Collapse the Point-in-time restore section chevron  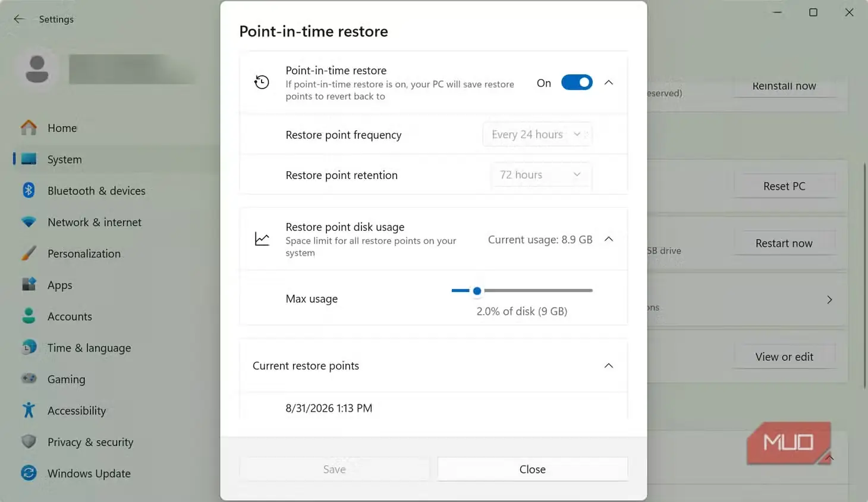609,83
